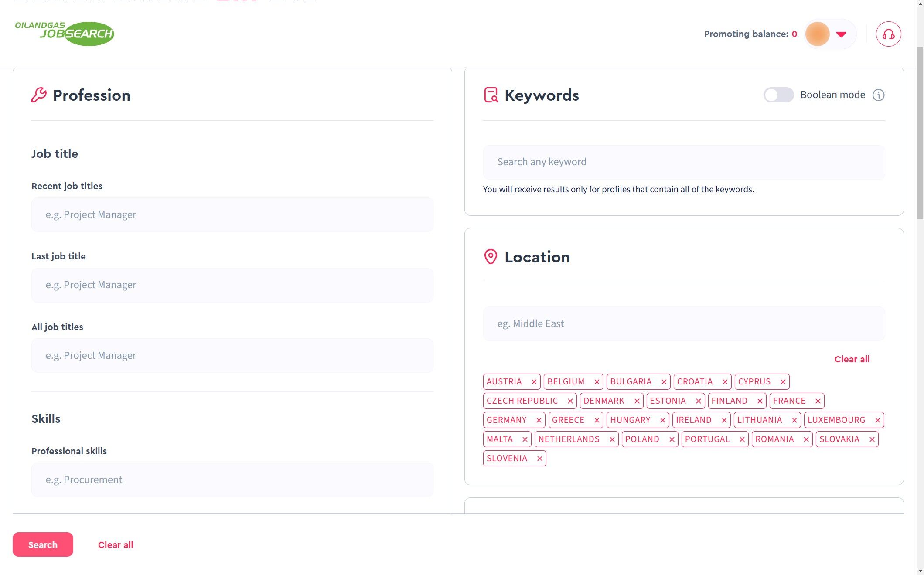Click Clear all beside Search button
The image size is (924, 575).
116,545
